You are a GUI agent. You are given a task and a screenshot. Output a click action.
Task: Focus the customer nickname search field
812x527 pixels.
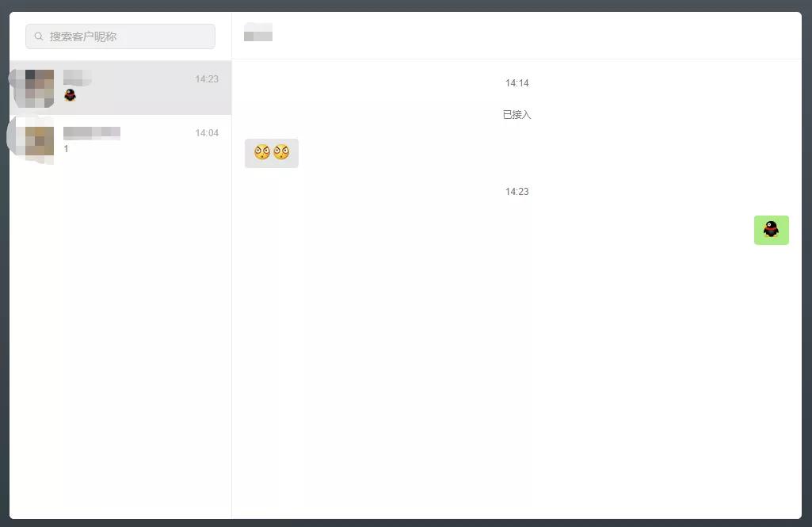point(120,36)
